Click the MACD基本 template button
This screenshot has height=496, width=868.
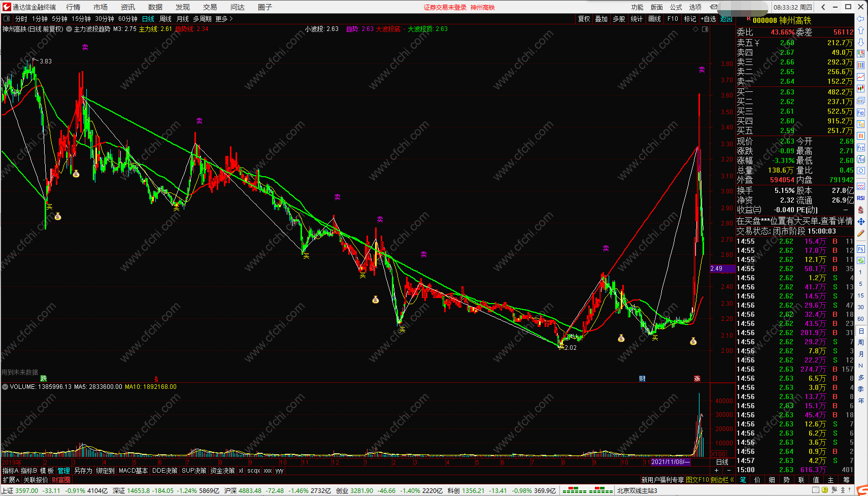pyautogui.click(x=133, y=471)
